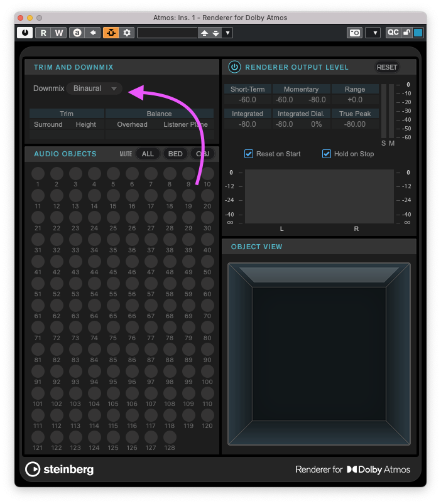
Task: Click audio object circle 116
Action: point(132,416)
